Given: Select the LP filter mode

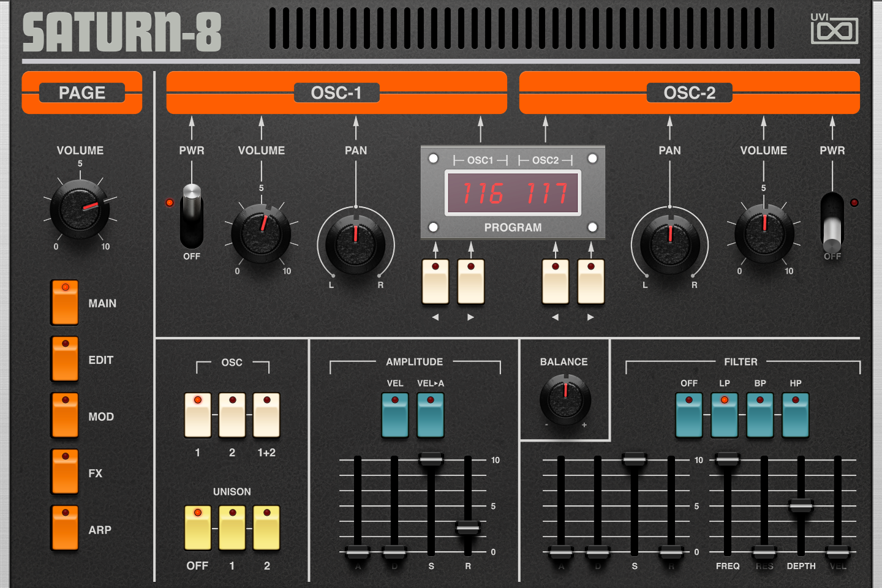Looking at the screenshot, I should [x=724, y=415].
